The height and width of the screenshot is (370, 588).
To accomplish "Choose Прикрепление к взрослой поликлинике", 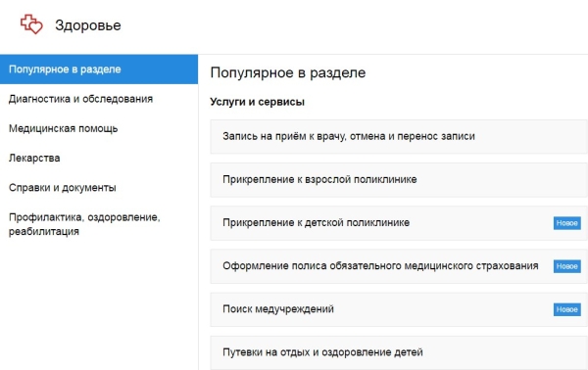I will pos(399,180).
